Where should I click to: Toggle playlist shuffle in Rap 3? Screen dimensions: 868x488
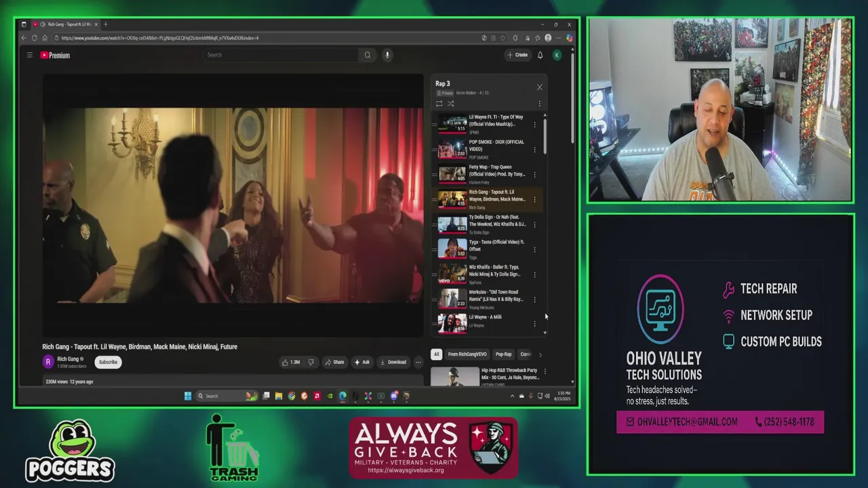(450, 104)
